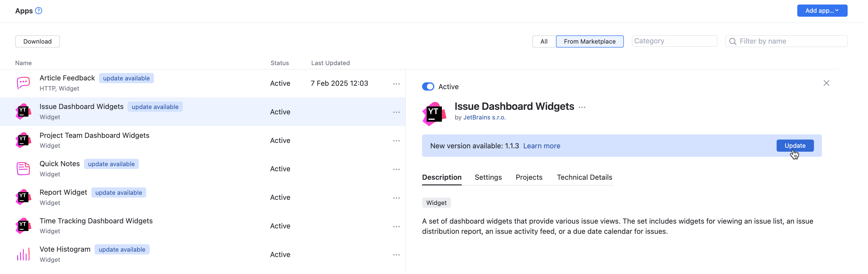Click the Article Feedback speech bubble icon
The height and width of the screenshot is (274, 868).
tap(23, 83)
